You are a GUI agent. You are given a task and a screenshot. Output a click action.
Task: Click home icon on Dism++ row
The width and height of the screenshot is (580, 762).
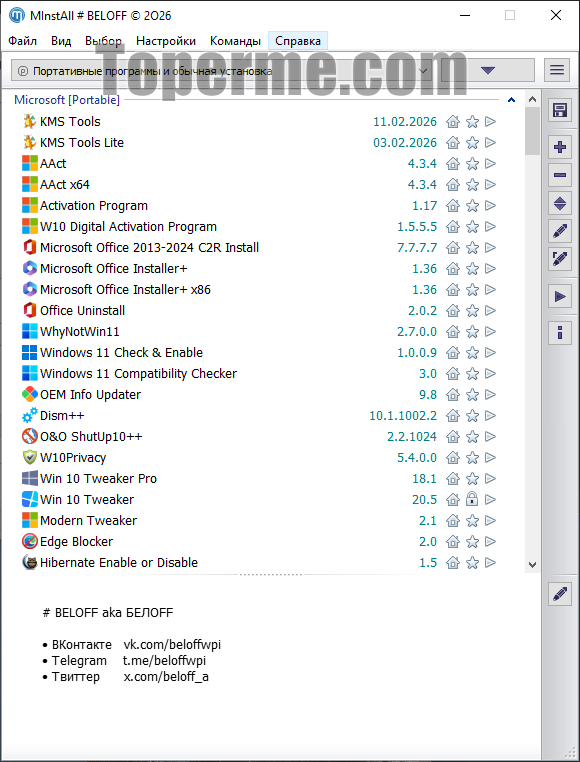pyautogui.click(x=453, y=416)
